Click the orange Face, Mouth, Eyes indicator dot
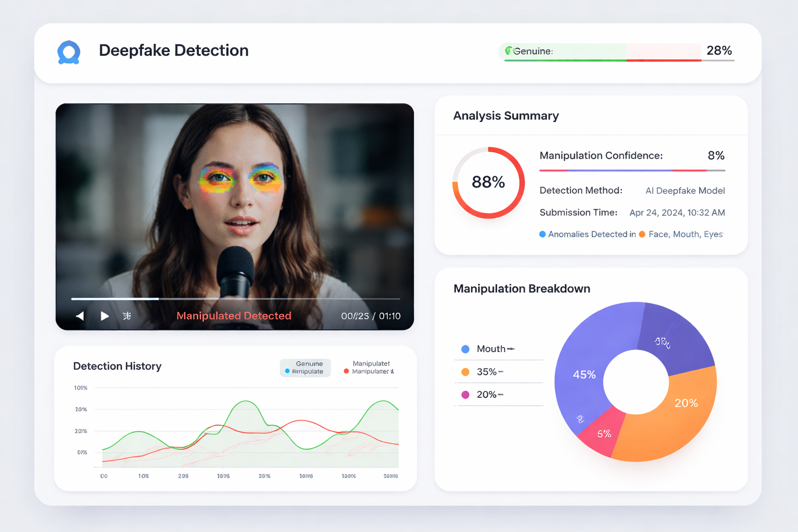 point(642,234)
